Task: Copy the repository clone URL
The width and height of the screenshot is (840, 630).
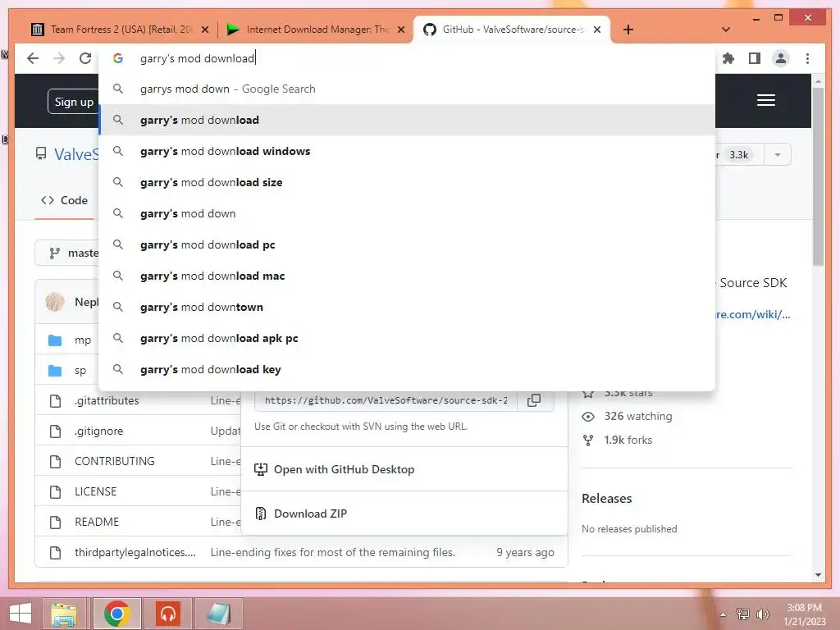Action: [x=534, y=400]
